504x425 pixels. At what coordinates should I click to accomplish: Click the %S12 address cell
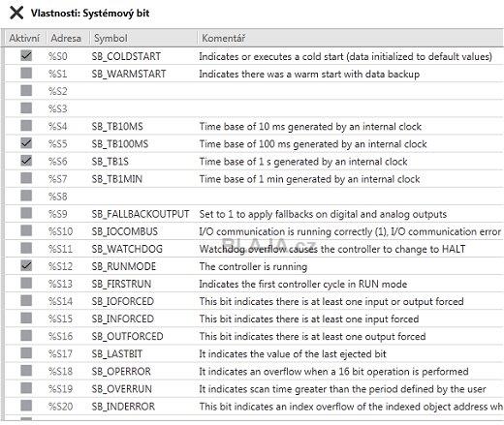(60, 266)
